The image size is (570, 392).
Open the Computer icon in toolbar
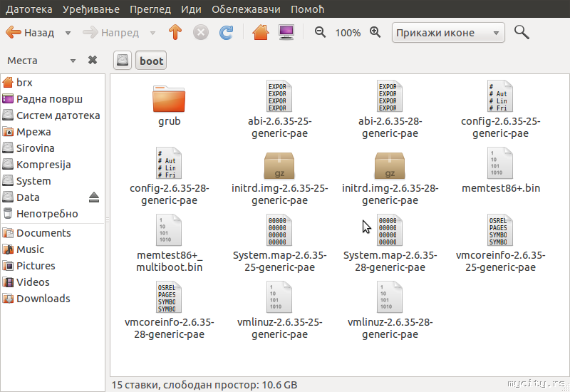click(286, 32)
